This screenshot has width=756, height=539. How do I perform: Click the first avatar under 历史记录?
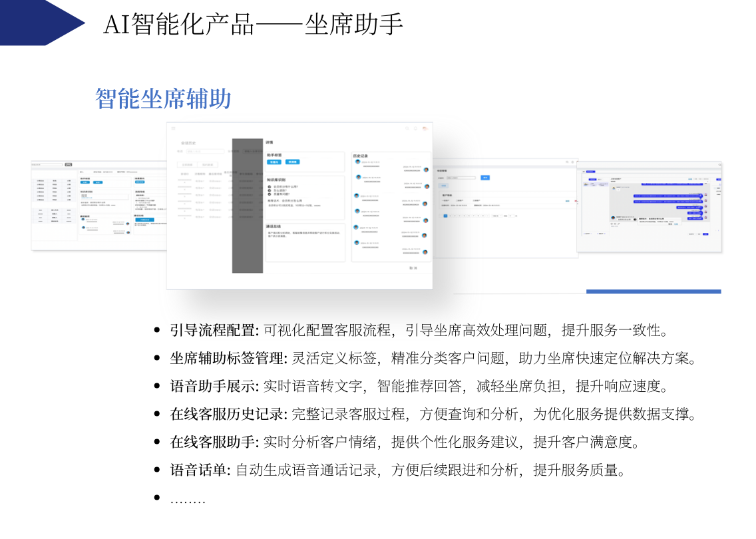[x=358, y=162]
